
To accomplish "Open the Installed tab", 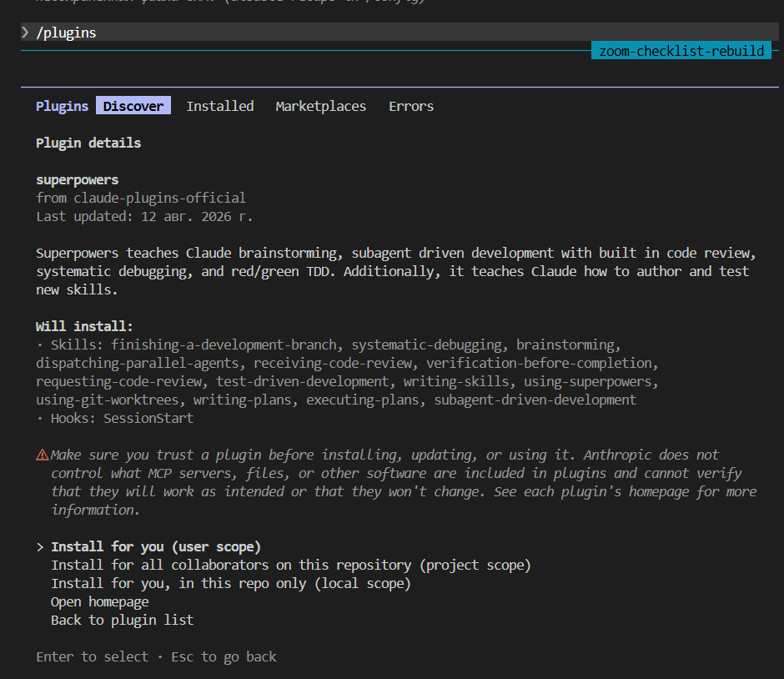I will 220,106.
